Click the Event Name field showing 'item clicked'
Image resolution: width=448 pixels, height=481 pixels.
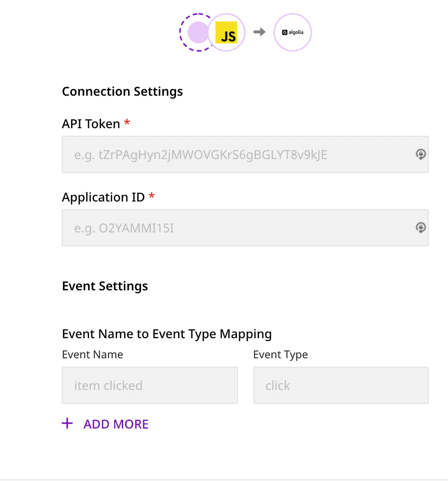click(x=149, y=385)
